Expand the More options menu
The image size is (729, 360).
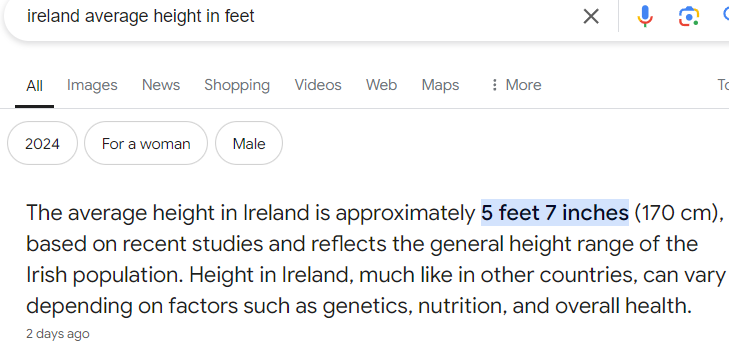pyautogui.click(x=516, y=85)
